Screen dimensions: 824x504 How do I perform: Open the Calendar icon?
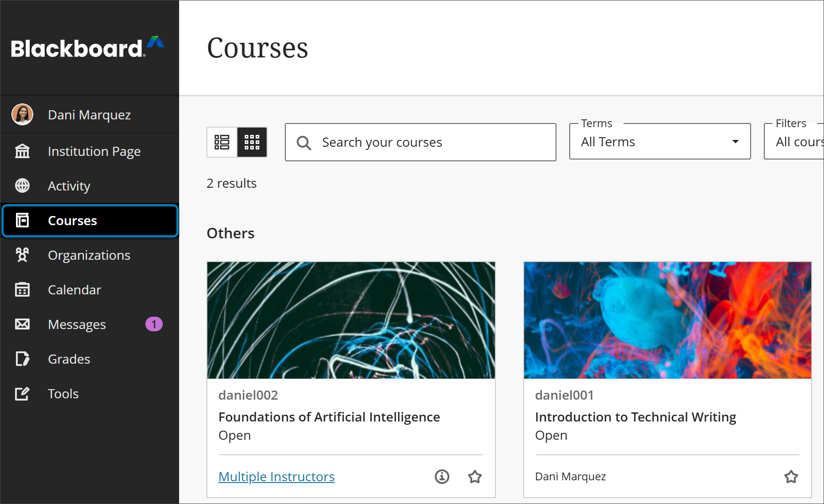point(22,289)
